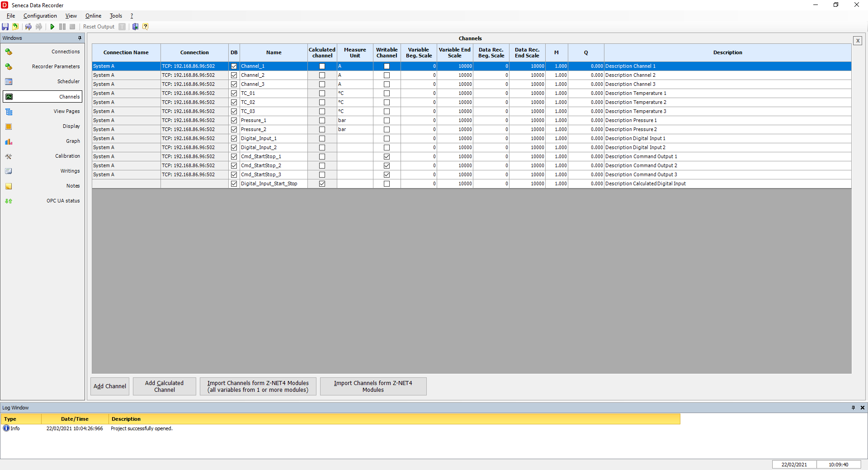The image size is (868, 470).
Task: Pause recording with the pause icon
Action: coord(62,27)
